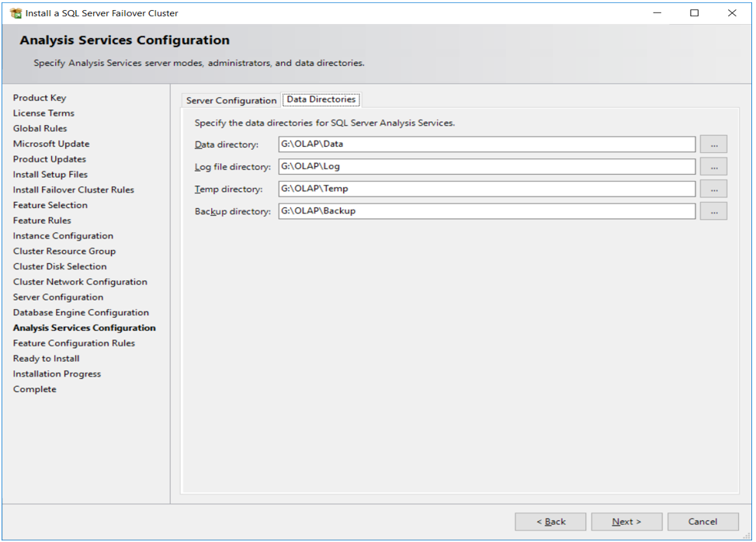Select Database Engine Configuration step
Image resolution: width=756 pixels, height=542 pixels.
(81, 312)
